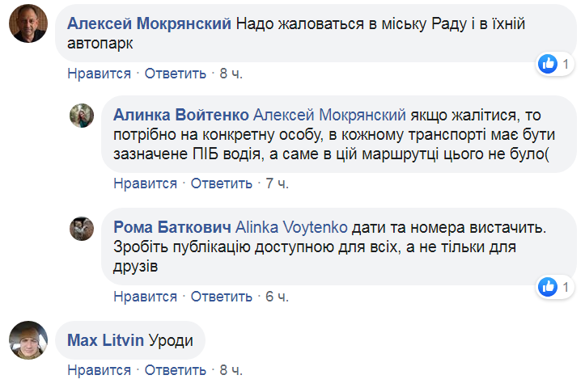This screenshot has height=392, width=585.
Task: Open Max Litvin's profile avatar
Action: pos(28,339)
